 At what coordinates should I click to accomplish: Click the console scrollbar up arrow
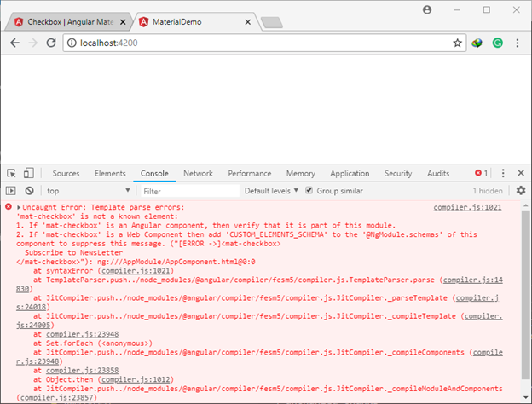(x=525, y=205)
